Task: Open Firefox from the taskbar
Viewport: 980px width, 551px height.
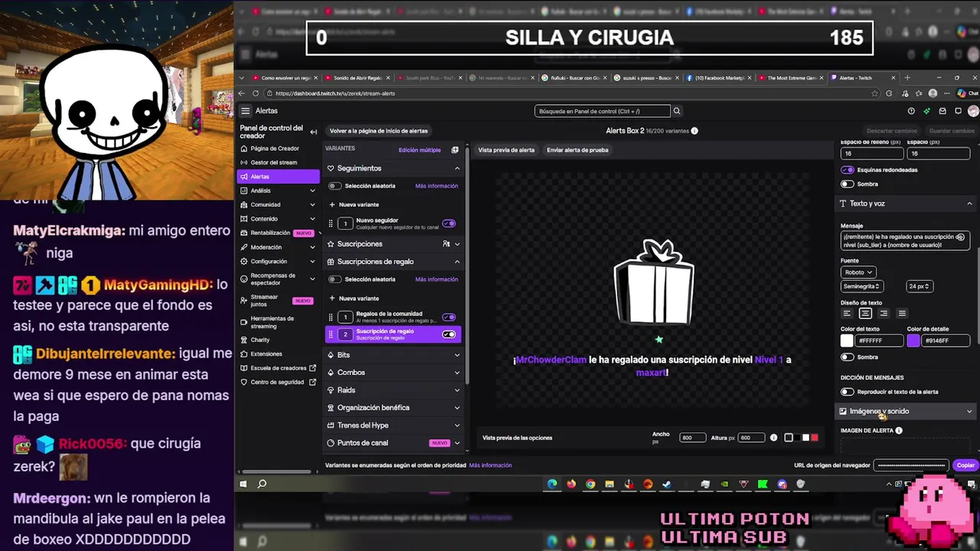Action: pos(571,484)
